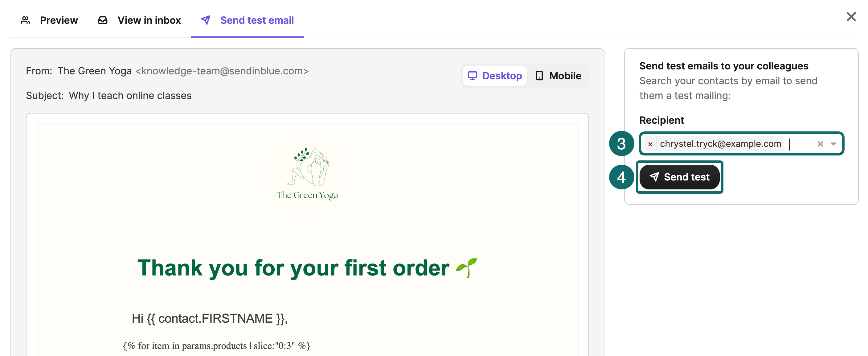Click the Send test button
The image size is (868, 356).
pyautogui.click(x=679, y=177)
